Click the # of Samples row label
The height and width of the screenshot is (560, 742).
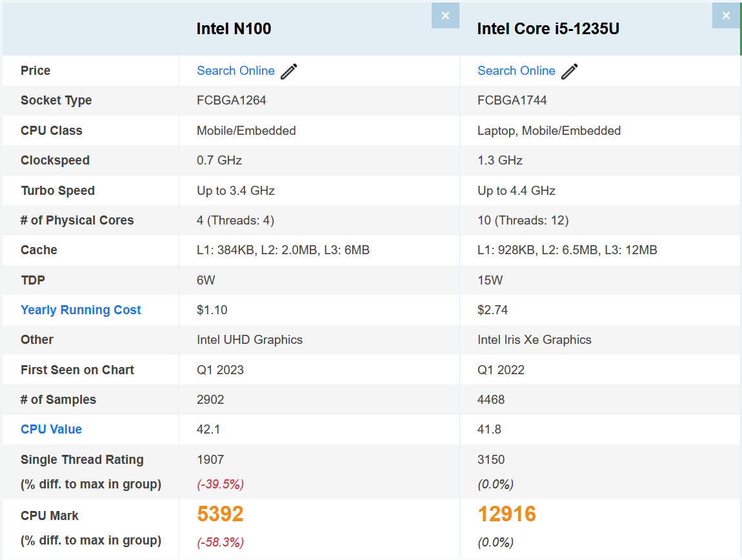[x=58, y=399]
